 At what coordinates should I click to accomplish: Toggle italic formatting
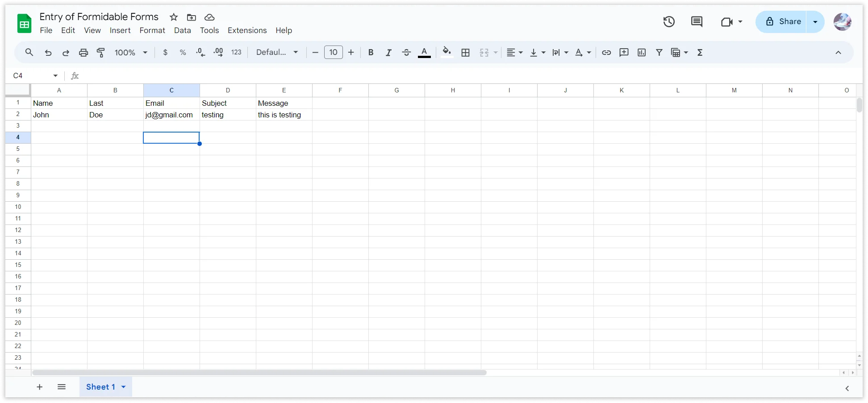click(x=388, y=52)
